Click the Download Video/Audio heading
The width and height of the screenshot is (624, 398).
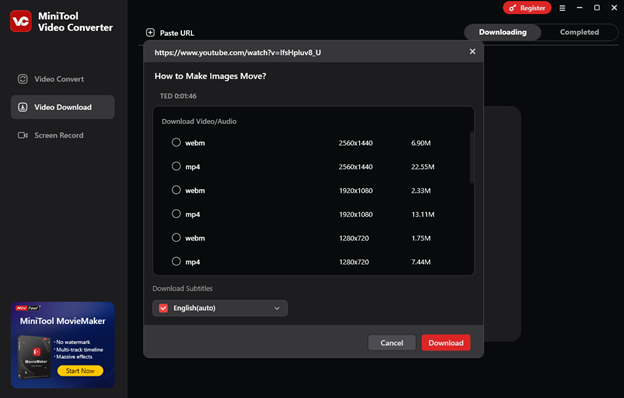coord(199,121)
